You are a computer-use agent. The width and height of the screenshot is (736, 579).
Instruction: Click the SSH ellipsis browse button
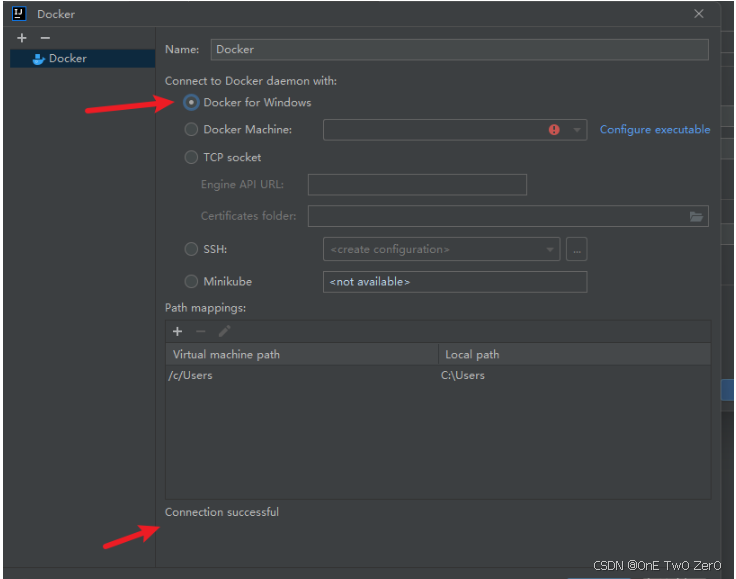(x=576, y=249)
